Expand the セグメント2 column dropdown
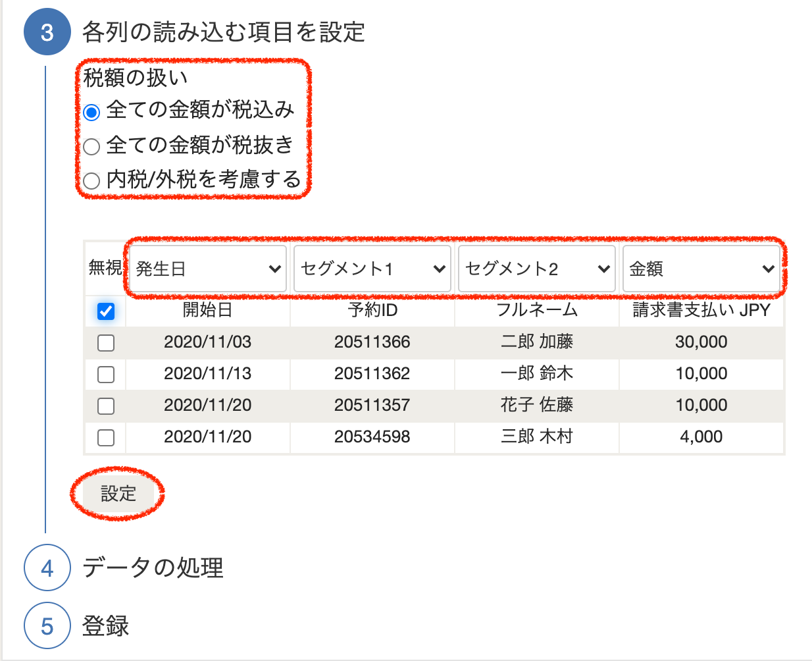 [x=537, y=269]
